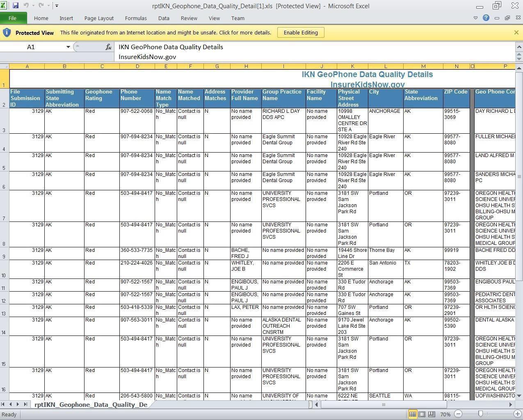Click the zoom in plus icon
Screen dimensions: 523x420
[x=518, y=414]
